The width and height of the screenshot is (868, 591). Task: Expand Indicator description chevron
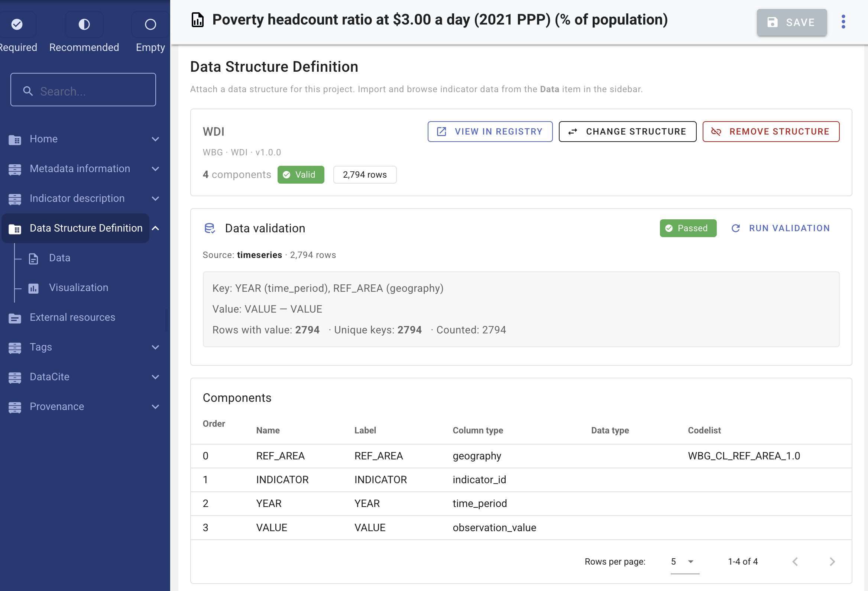point(155,198)
